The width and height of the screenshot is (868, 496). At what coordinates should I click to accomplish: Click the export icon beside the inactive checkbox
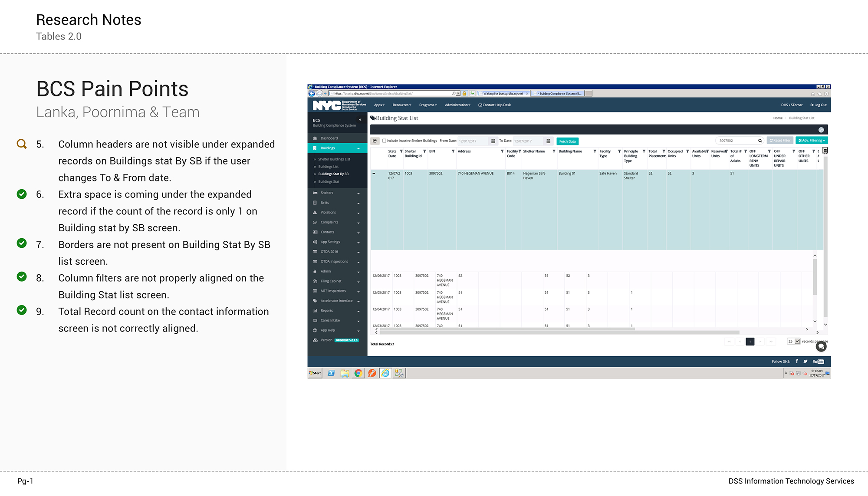(375, 141)
